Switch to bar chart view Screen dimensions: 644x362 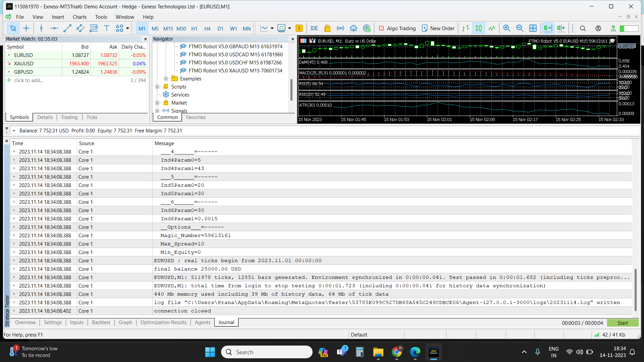coord(466,28)
